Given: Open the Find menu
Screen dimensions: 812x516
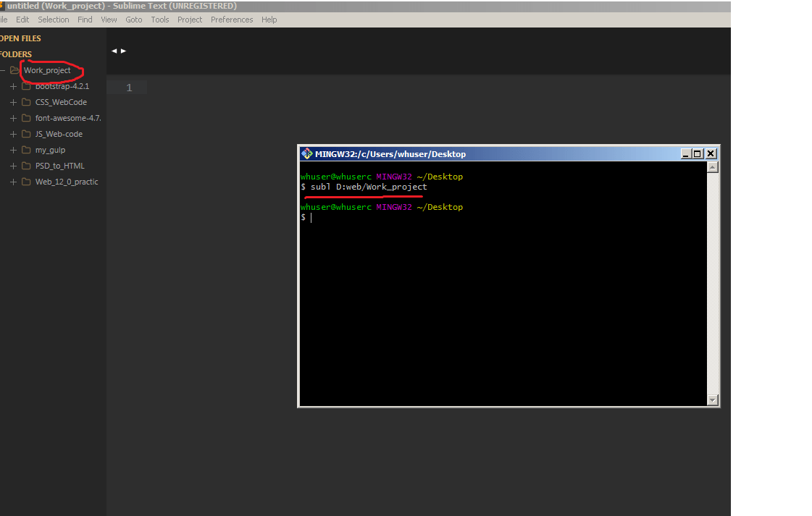Looking at the screenshot, I should tap(85, 20).
